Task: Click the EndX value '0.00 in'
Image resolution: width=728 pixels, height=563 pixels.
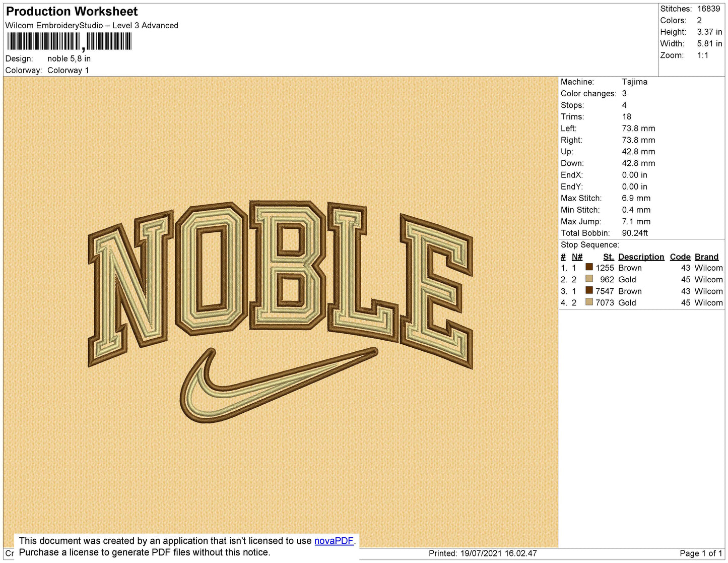Action: click(x=634, y=175)
